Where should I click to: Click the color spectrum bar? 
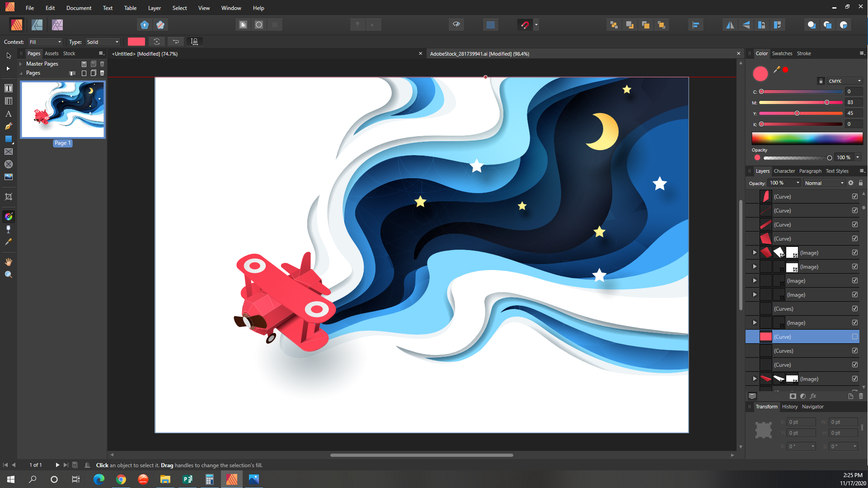click(807, 138)
